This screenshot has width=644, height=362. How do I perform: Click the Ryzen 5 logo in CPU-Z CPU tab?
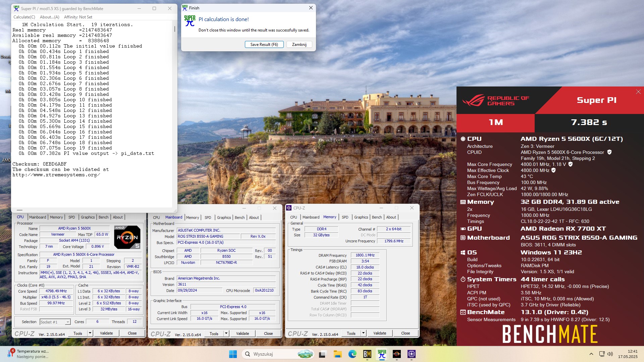coord(127,237)
